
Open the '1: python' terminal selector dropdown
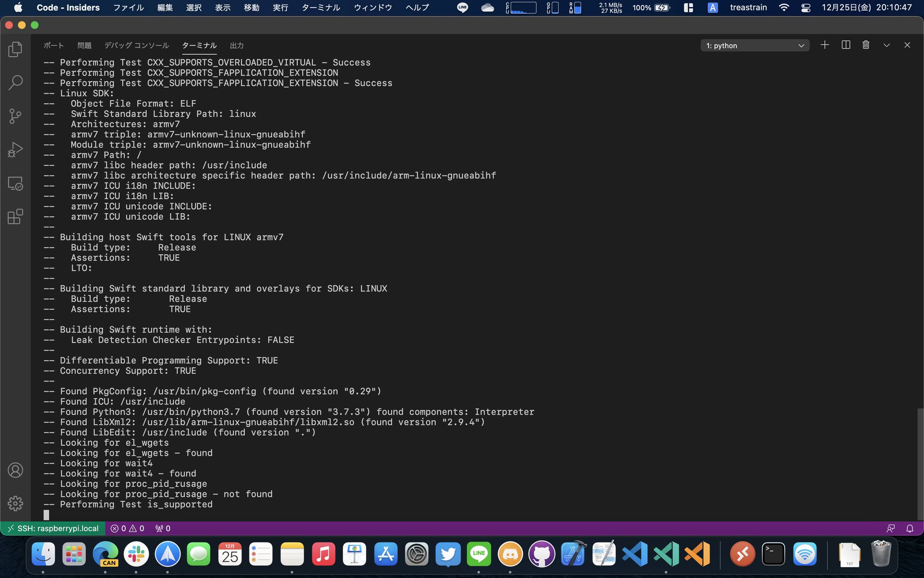point(755,46)
